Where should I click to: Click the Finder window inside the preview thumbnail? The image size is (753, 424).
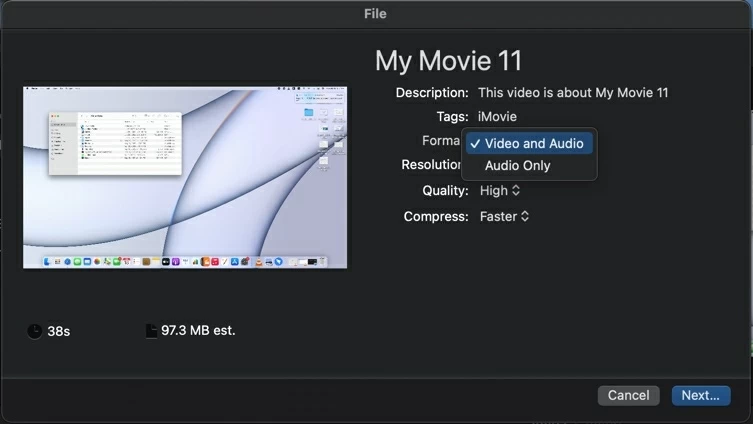pos(116,142)
